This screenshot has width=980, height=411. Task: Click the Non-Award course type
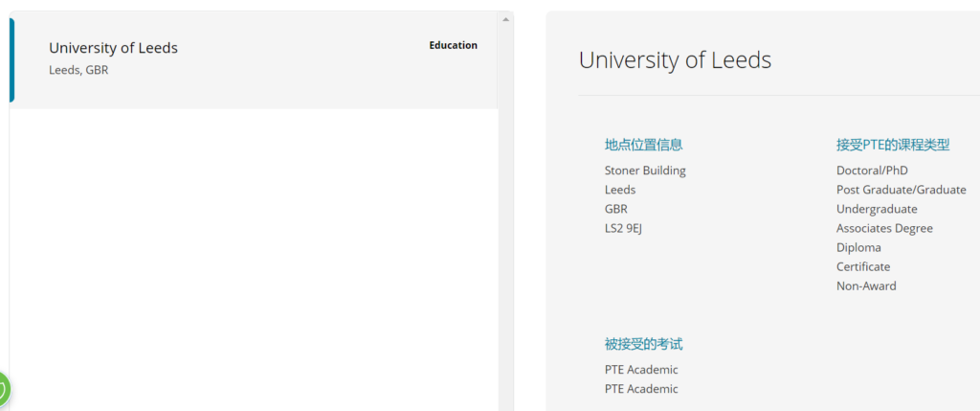click(866, 285)
